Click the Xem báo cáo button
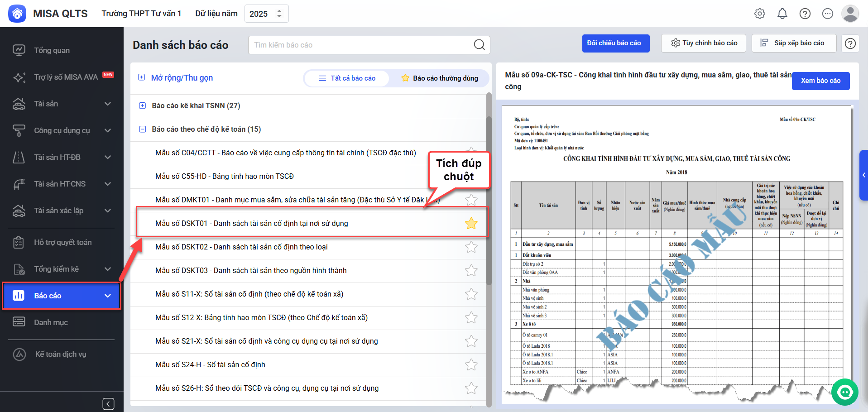The image size is (868, 412). tap(820, 81)
